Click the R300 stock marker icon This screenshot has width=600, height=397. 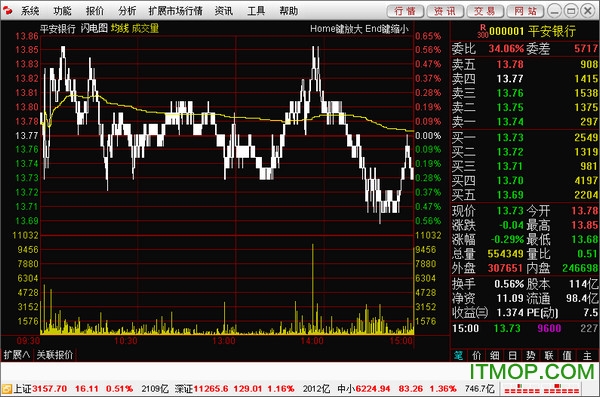coord(482,31)
